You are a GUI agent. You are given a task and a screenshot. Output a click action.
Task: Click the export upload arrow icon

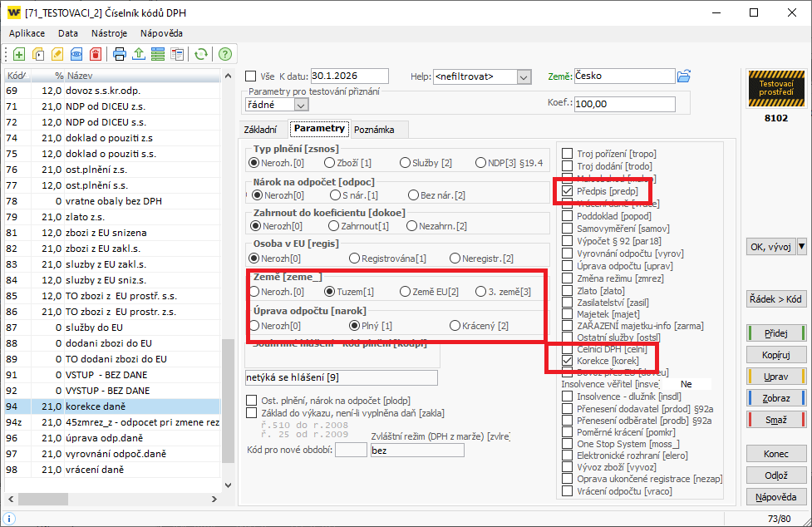(x=139, y=54)
